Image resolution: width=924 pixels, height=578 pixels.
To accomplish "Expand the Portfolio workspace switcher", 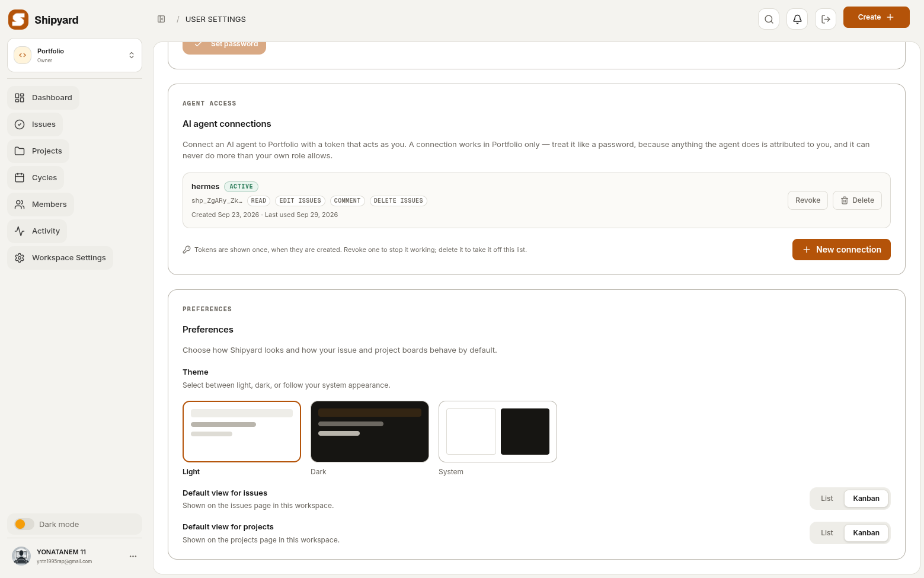I will pos(75,55).
